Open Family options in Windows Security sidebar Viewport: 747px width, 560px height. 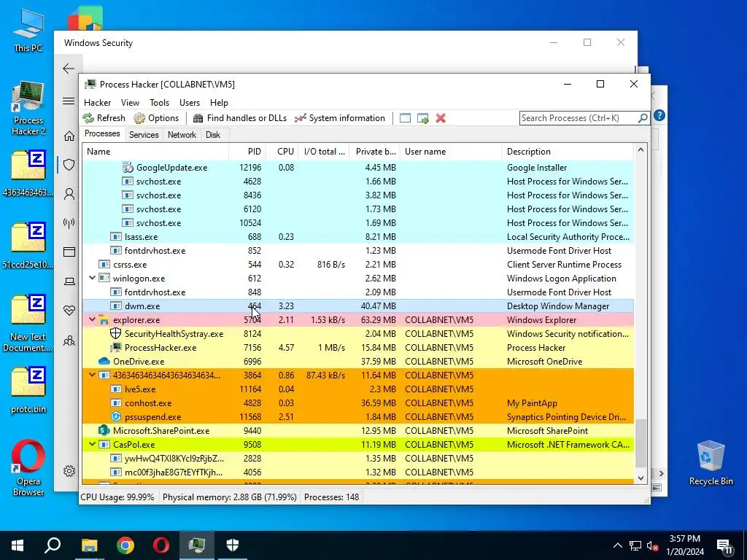coord(69,341)
